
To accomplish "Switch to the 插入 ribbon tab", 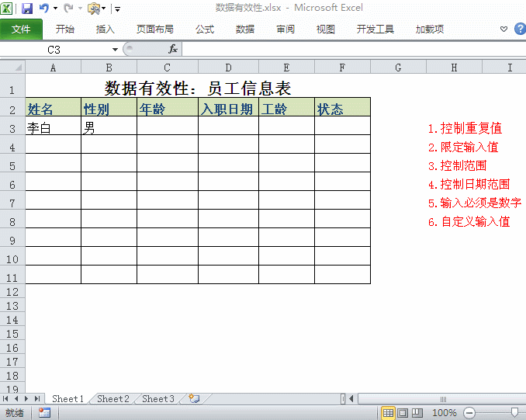I will click(x=105, y=30).
